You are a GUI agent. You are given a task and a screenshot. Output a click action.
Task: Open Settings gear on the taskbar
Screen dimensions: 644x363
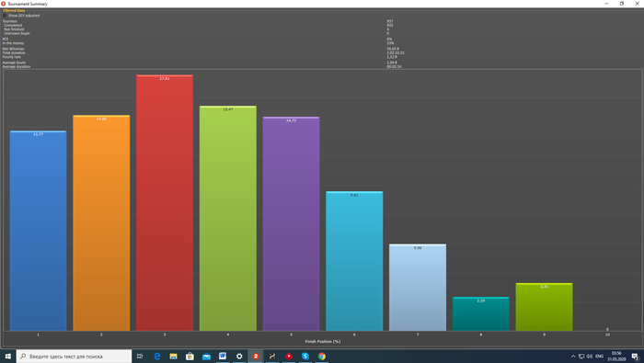[x=239, y=356]
